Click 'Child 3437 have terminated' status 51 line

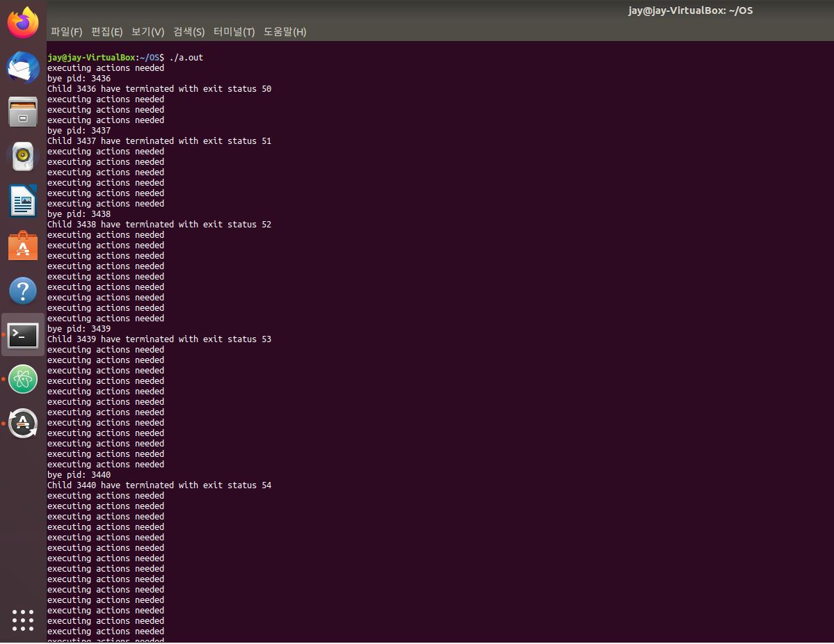click(x=159, y=141)
